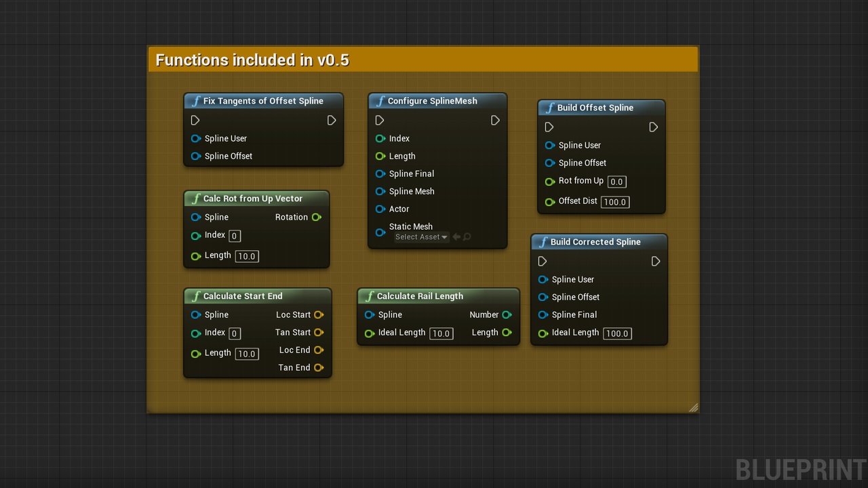Click use-selected-asset arrow beside Select Asset

(456, 237)
